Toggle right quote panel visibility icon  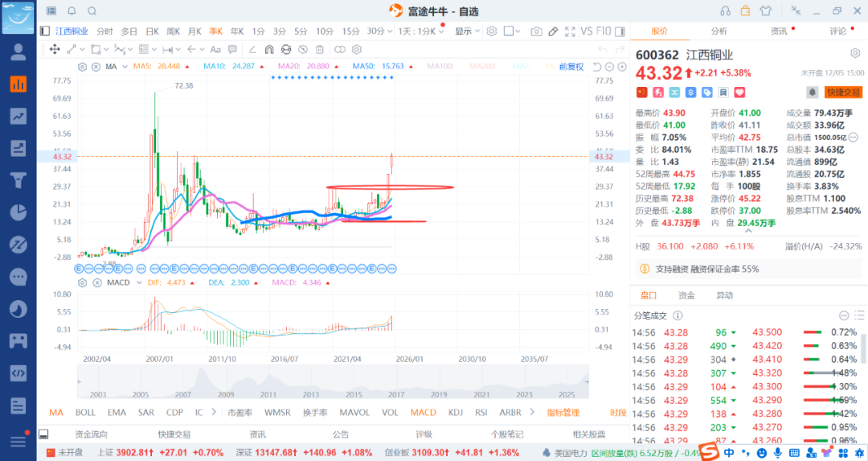[620, 31]
